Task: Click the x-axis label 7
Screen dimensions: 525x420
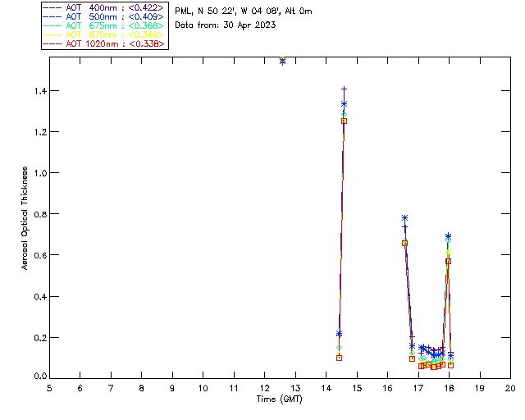Action: pos(111,388)
